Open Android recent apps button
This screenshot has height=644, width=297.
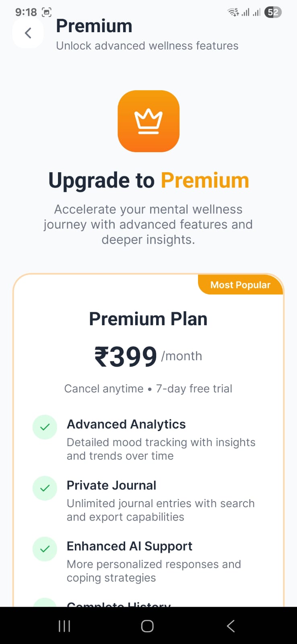64,626
